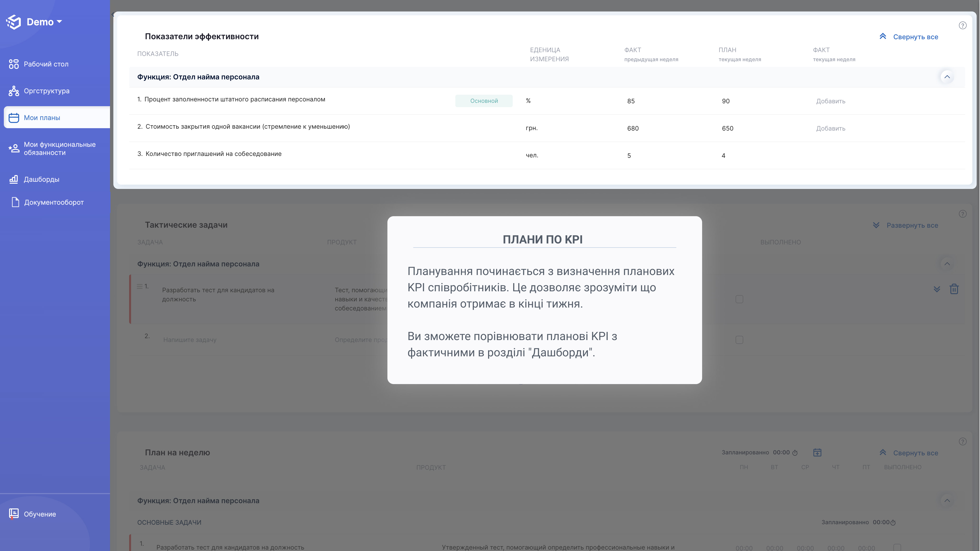Open Мои функциональные обязанности page
This screenshot has width=980, height=551.
(60, 149)
